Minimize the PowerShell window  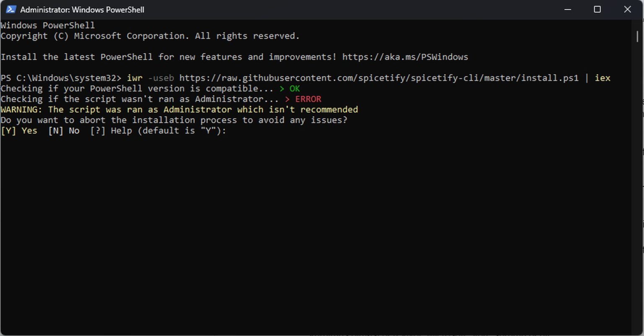pos(568,9)
